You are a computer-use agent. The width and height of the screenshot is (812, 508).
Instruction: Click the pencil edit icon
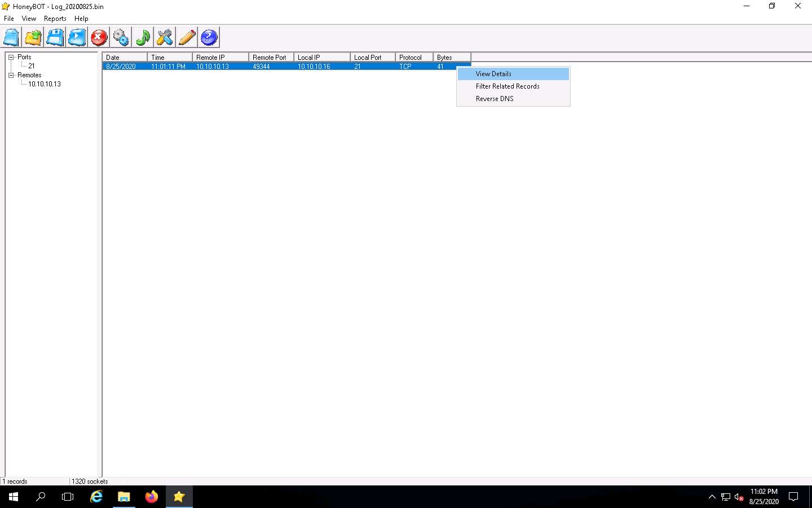point(187,38)
